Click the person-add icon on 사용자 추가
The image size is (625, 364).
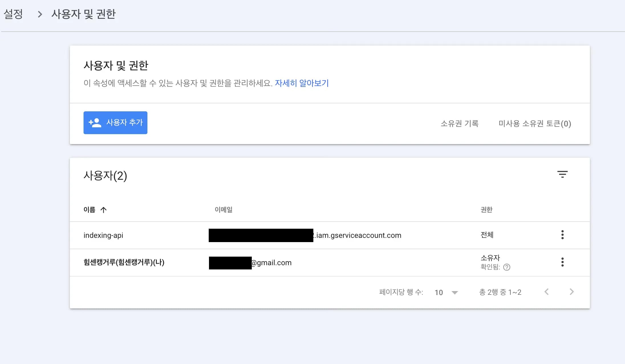coord(94,122)
